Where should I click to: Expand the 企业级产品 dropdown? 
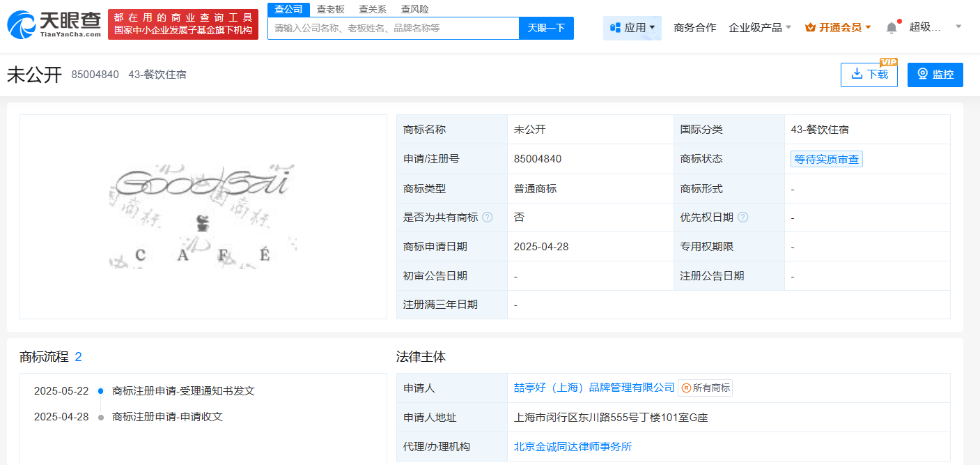(x=760, y=28)
